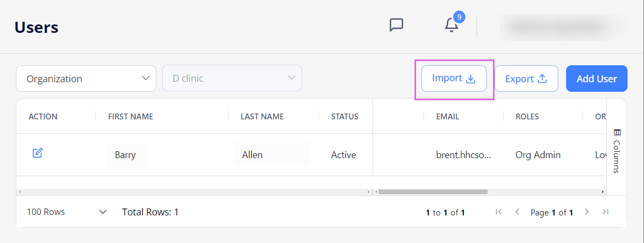Click the Add User button
The image size is (644, 243).
pyautogui.click(x=597, y=79)
